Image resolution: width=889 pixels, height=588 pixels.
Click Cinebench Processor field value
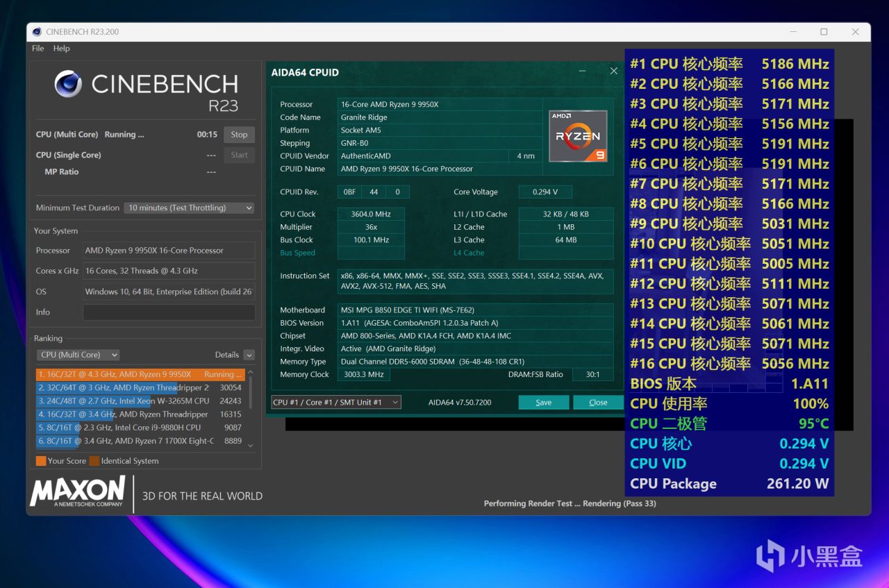click(x=169, y=251)
